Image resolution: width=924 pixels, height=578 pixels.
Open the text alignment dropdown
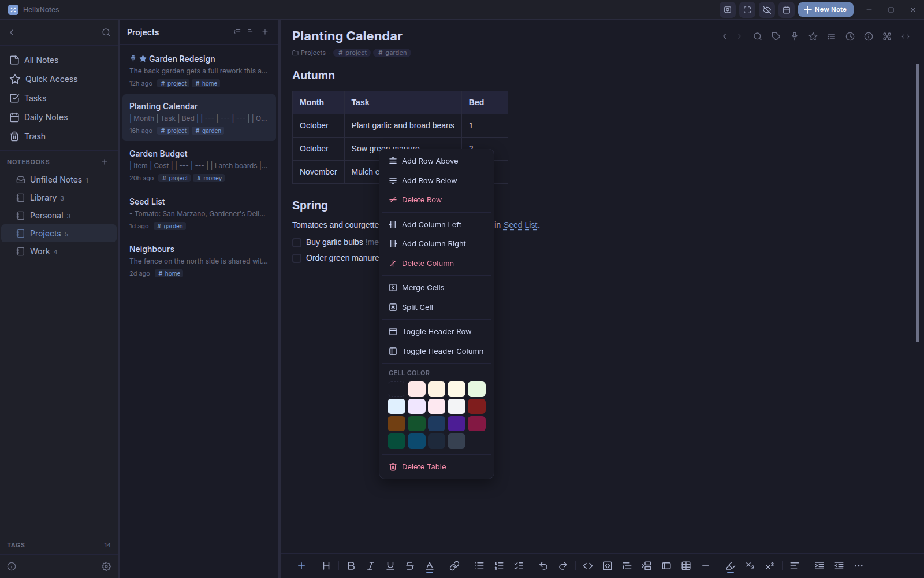[x=795, y=566]
